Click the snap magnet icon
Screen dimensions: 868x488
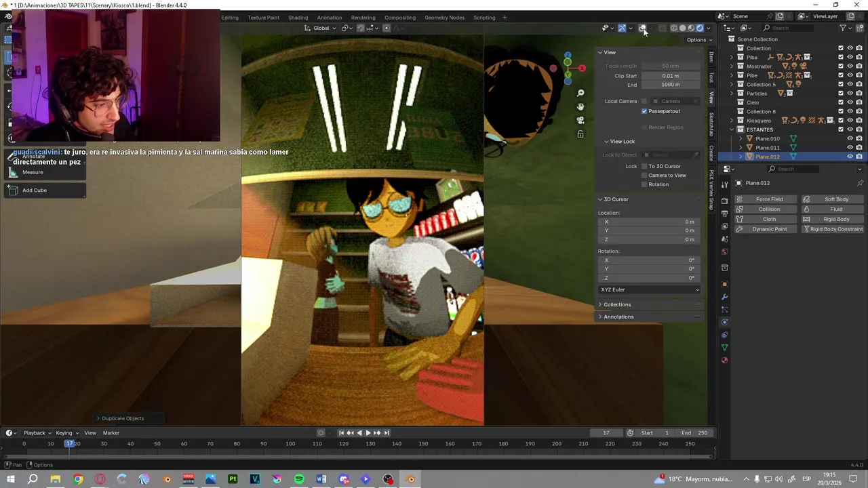(360, 28)
